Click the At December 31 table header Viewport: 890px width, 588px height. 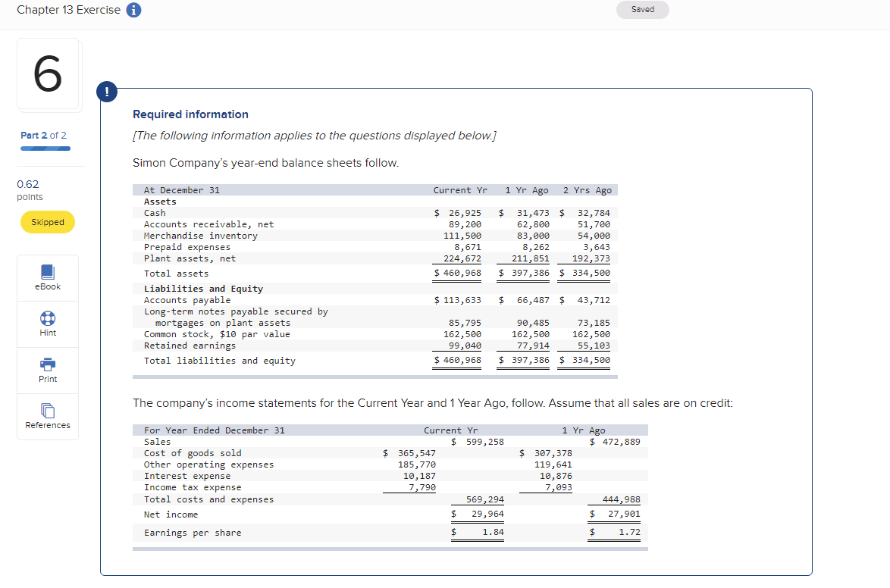pyautogui.click(x=182, y=190)
